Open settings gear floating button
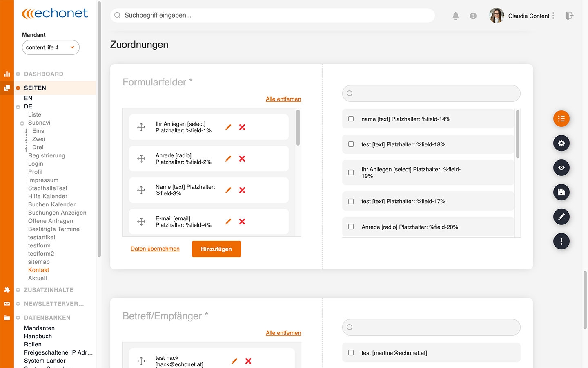The height and width of the screenshot is (368, 588). pos(561,143)
